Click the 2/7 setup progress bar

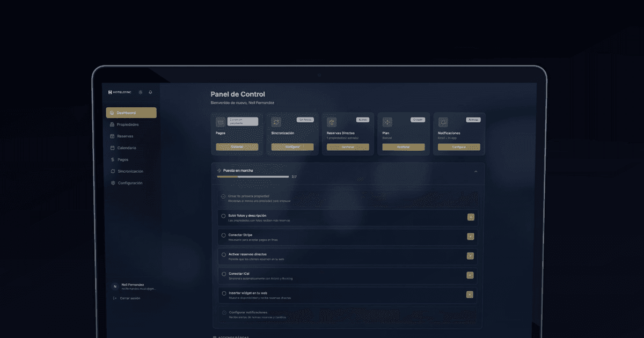[x=252, y=177]
